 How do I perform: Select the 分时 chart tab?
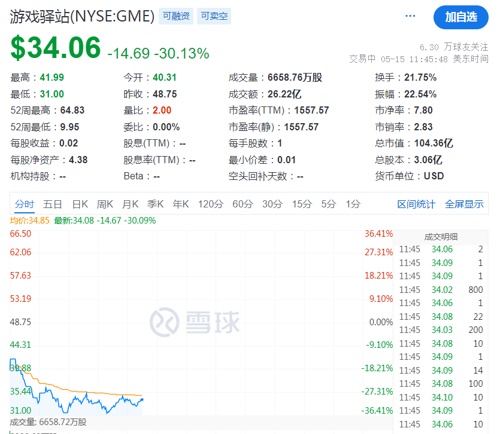tap(24, 204)
